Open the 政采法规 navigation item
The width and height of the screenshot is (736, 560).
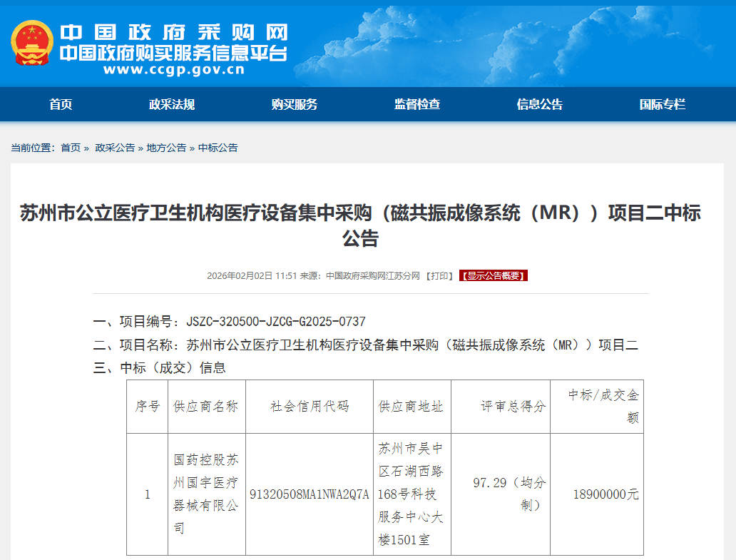pos(172,104)
